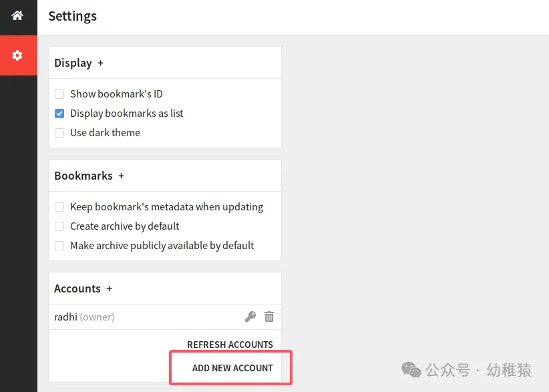Change password with key icon for radhi
Viewport: 549px width, 392px height.
(x=250, y=317)
